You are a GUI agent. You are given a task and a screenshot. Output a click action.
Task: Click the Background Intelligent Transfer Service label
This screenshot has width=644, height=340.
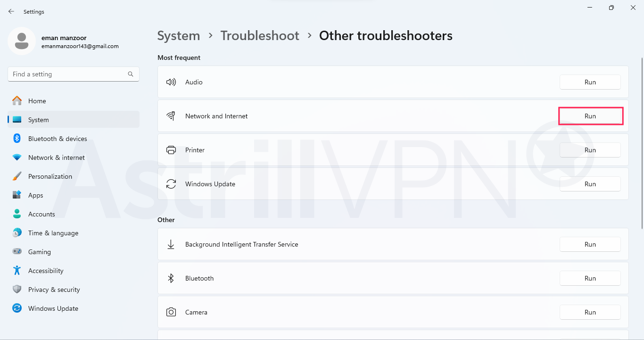[242, 244]
